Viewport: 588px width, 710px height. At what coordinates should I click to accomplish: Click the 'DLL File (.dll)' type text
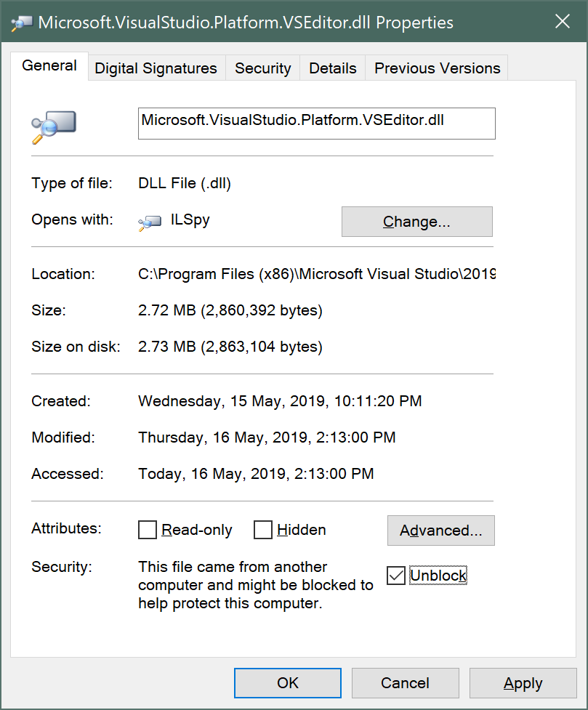pyautogui.click(x=185, y=183)
